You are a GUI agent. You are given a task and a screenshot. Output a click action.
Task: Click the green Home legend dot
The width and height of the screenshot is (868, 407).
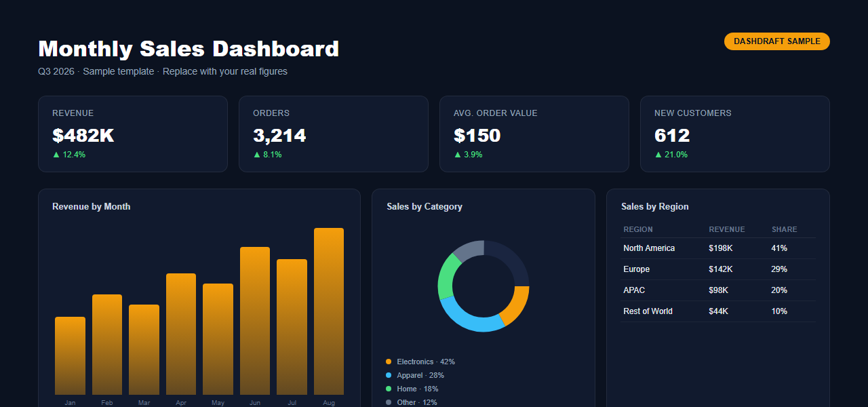(389, 389)
